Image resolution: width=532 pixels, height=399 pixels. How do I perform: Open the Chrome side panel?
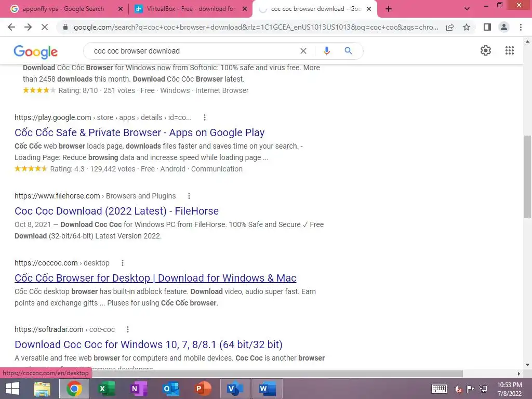pyautogui.click(x=487, y=27)
